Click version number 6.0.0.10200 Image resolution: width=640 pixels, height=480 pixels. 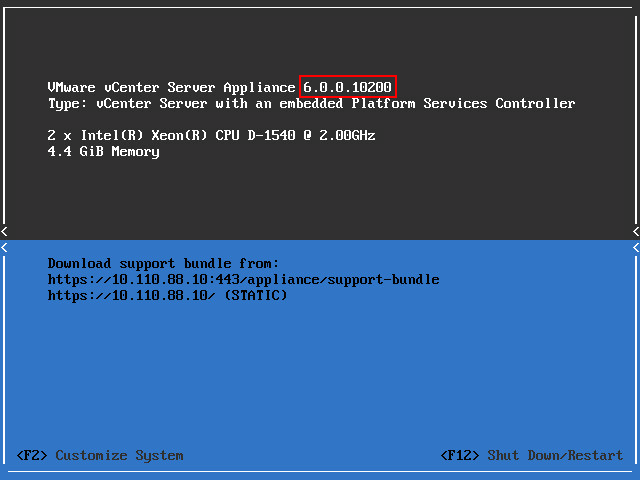point(347,87)
